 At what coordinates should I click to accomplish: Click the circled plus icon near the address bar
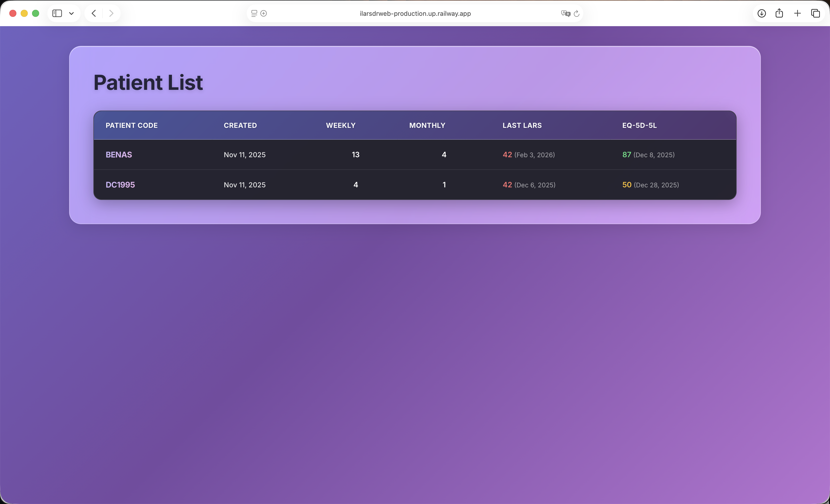(x=264, y=14)
